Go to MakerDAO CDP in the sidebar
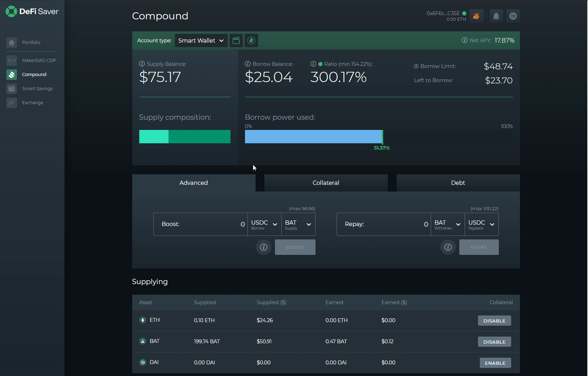This screenshot has width=588, height=376. click(x=39, y=61)
